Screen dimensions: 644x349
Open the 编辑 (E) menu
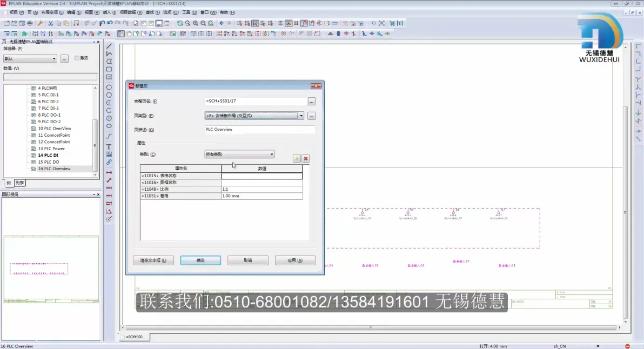click(74, 12)
